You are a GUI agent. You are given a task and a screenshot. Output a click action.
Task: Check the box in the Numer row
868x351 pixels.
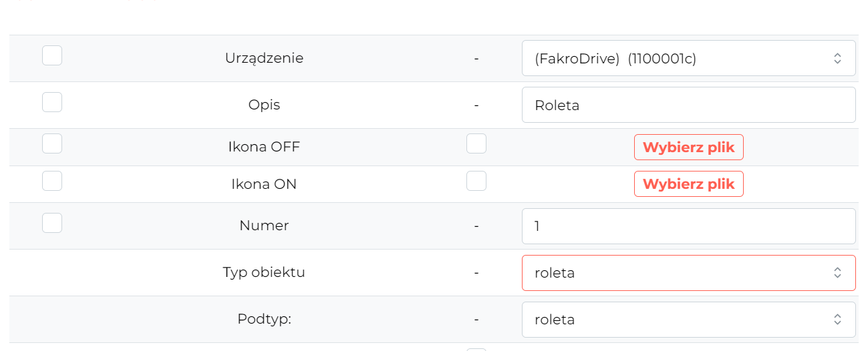point(52,223)
